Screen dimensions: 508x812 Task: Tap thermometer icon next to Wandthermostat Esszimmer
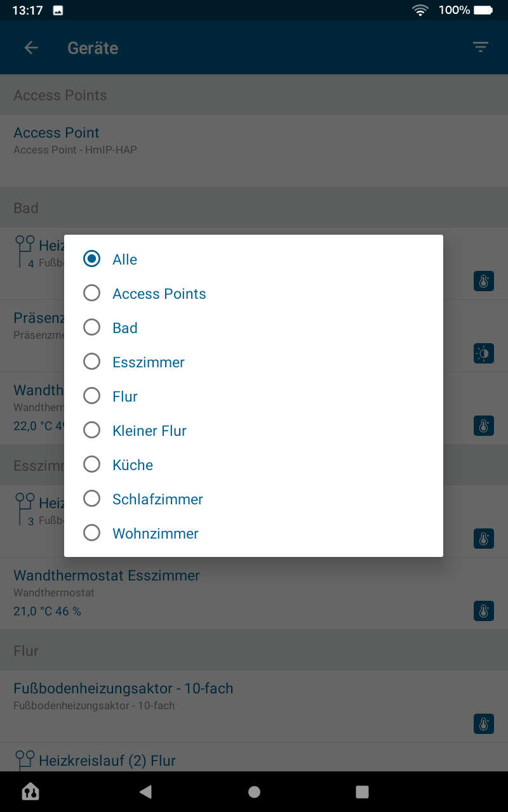pyautogui.click(x=484, y=611)
